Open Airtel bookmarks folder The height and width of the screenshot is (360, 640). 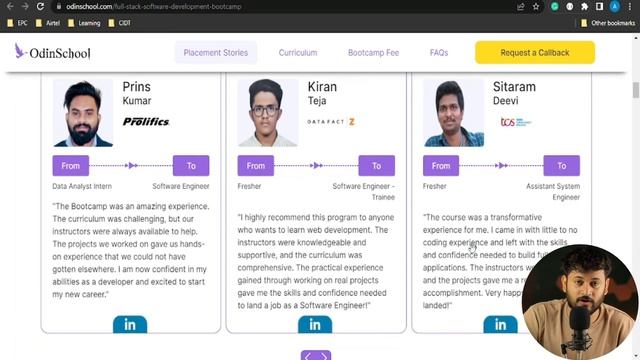48,23
